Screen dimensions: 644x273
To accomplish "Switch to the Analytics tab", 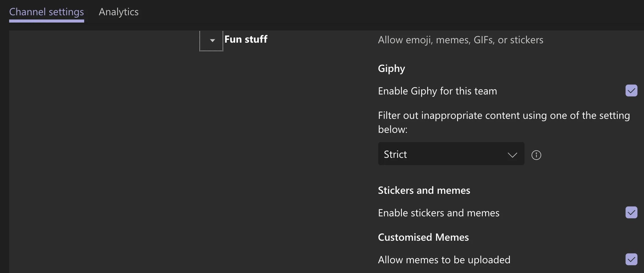I will [x=118, y=12].
